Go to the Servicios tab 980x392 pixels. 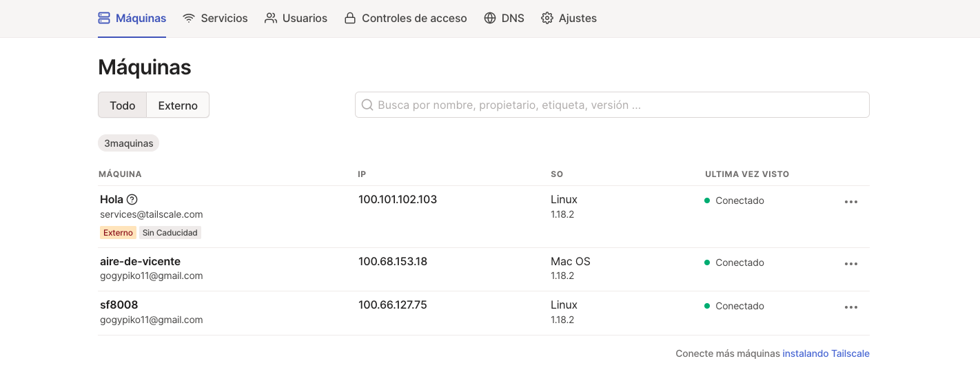click(x=224, y=19)
